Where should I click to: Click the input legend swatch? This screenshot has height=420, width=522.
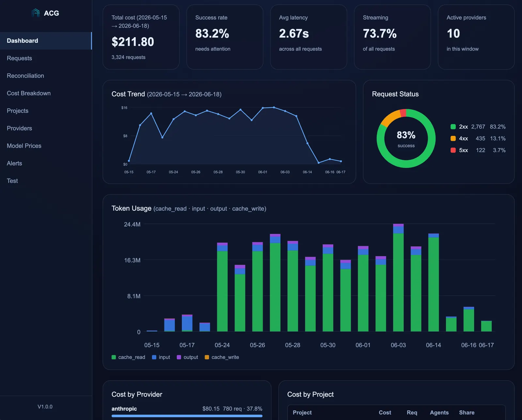[x=154, y=357]
